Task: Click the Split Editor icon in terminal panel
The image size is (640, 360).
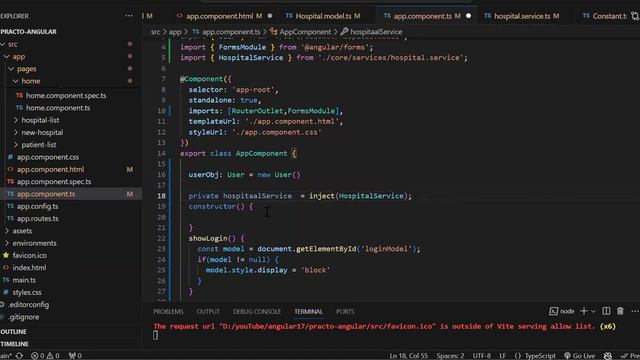Action: click(x=606, y=311)
